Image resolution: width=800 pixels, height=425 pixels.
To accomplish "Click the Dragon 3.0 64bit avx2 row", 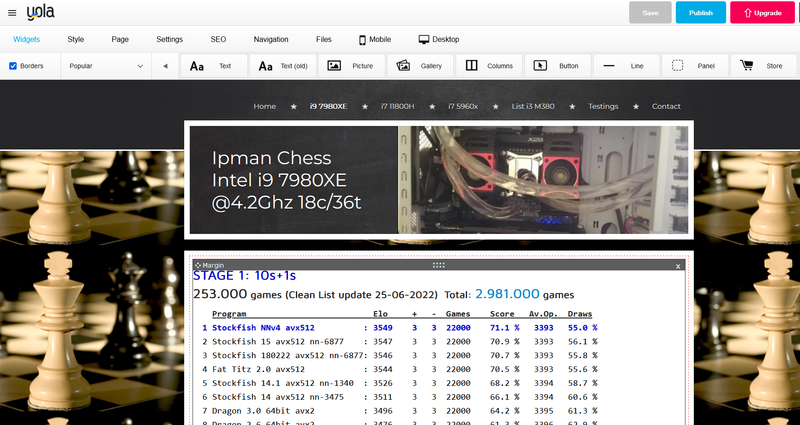I will click(x=399, y=410).
